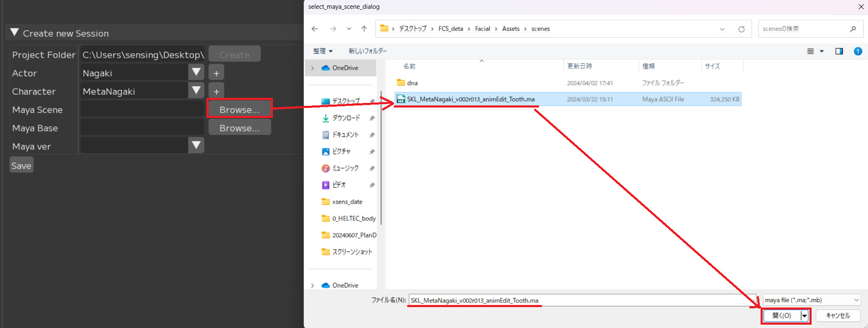Open the help question mark icon

858,51
